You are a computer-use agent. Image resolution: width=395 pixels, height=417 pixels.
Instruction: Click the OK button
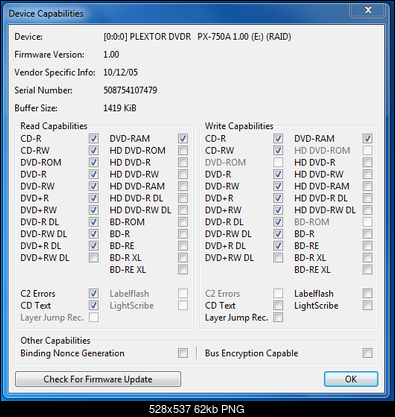pos(351,379)
